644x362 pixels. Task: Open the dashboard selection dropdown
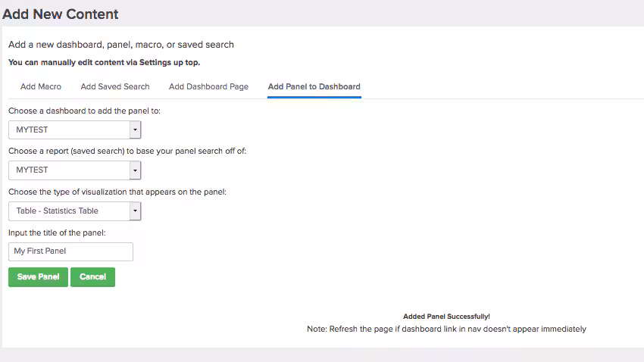(x=69, y=130)
